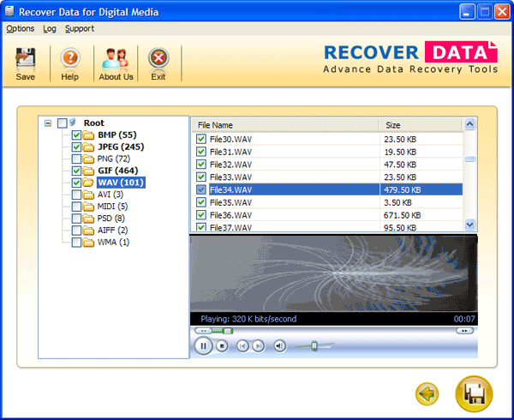514x420 pixels.
Task: Open the Support menu
Action: coord(80,28)
